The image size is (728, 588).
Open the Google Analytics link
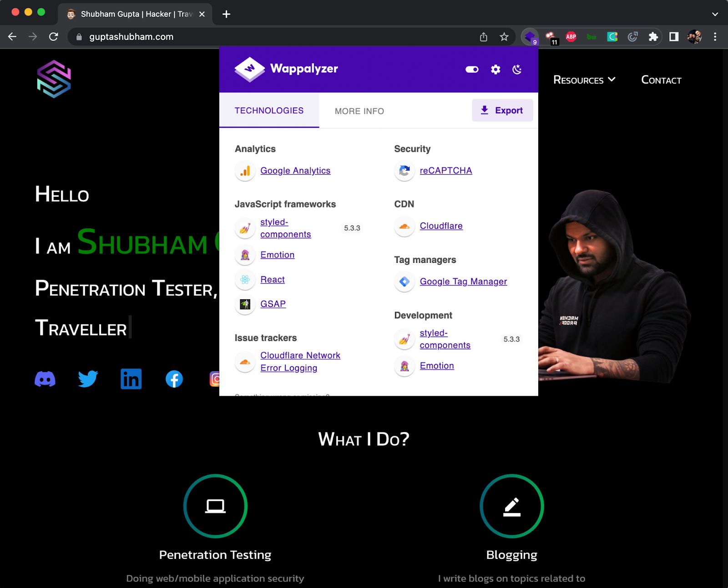[x=295, y=171]
